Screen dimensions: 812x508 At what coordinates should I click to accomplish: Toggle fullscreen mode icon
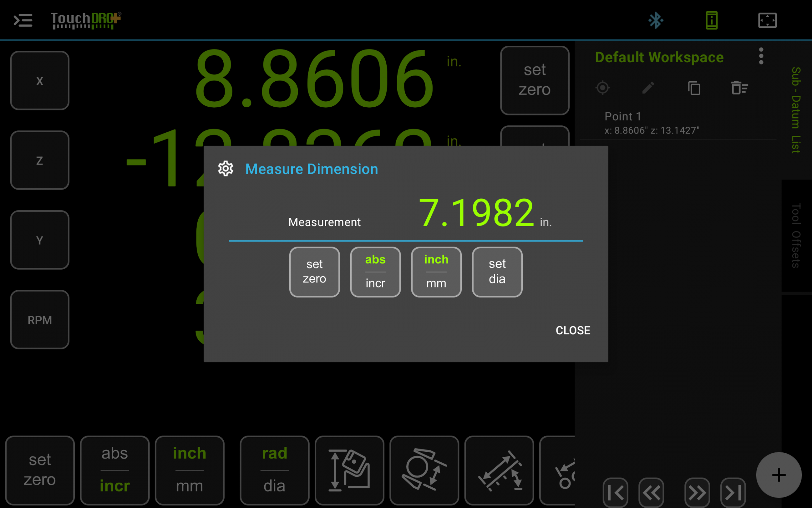[767, 20]
